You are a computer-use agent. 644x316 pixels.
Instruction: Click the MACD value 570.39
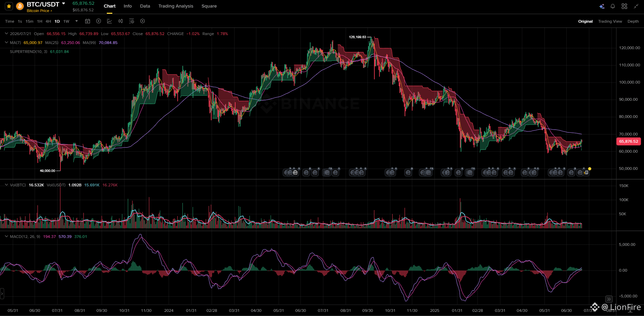pos(65,237)
